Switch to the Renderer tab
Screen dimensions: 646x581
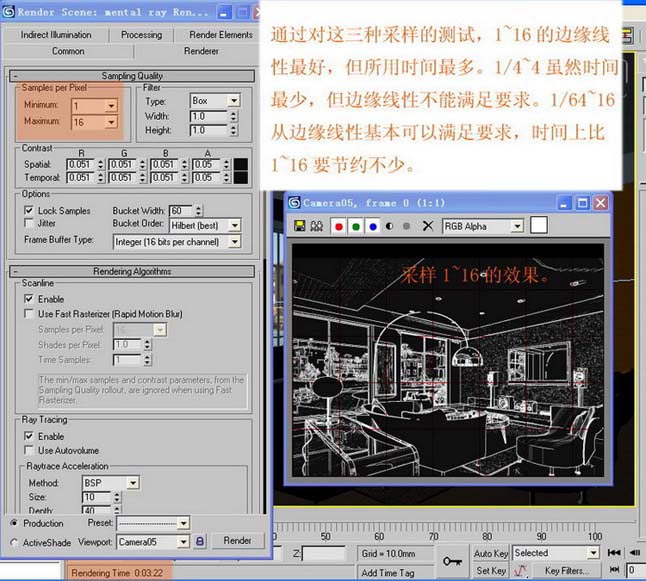(x=201, y=51)
